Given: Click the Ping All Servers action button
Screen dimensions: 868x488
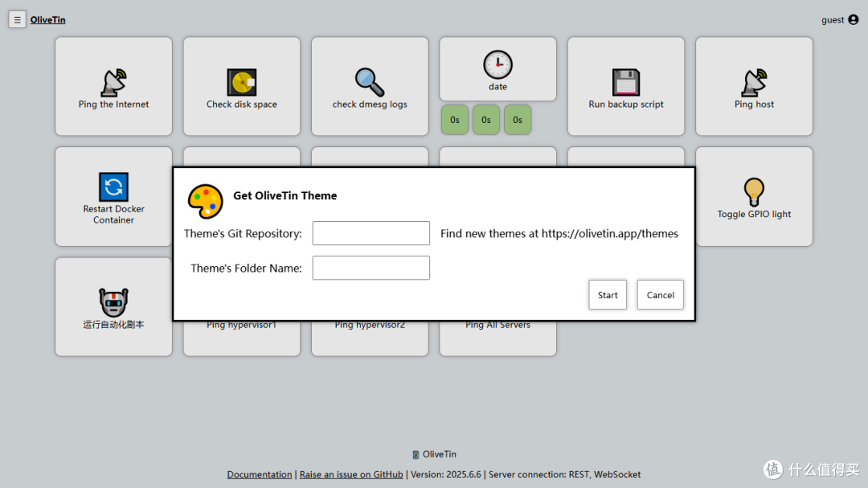Looking at the screenshot, I should pyautogui.click(x=497, y=338).
